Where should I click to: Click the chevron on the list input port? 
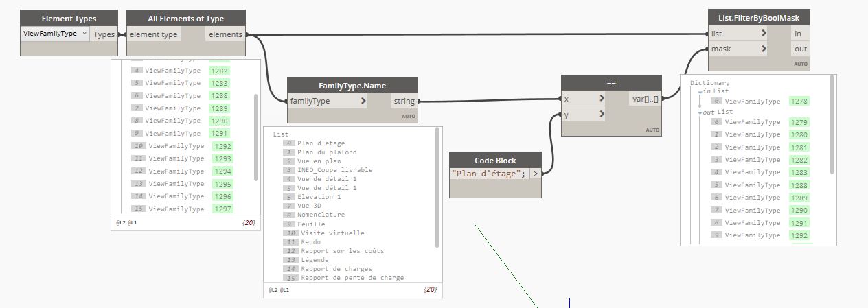pos(764,34)
